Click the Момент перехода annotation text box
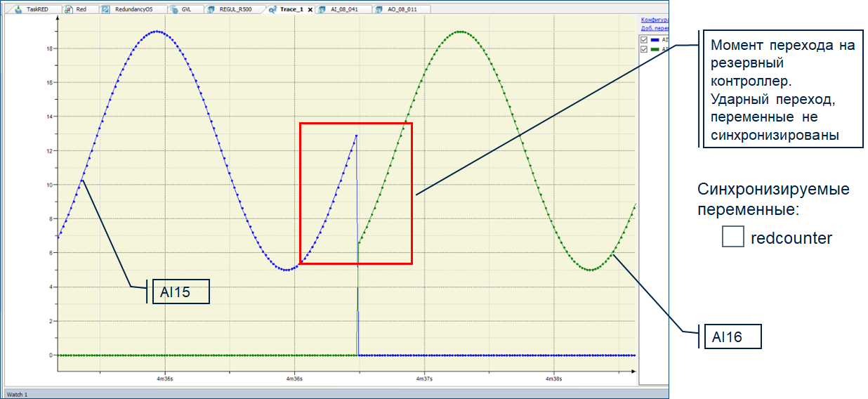This screenshot has height=399, width=868. [782, 90]
